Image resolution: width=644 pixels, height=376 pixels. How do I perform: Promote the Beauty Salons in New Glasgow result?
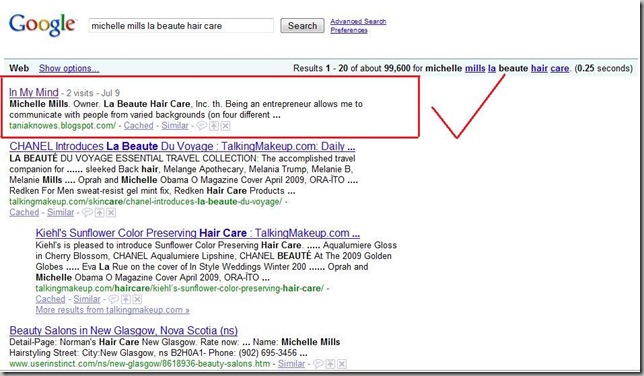330,364
